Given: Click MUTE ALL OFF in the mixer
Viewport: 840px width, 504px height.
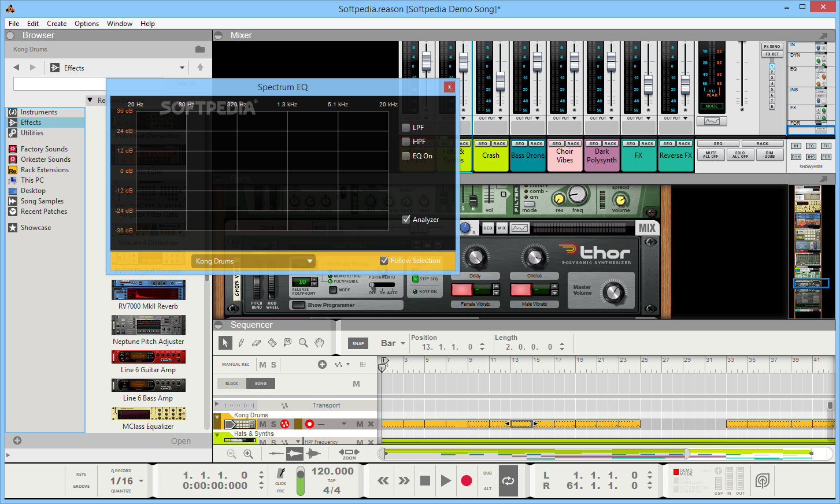Looking at the screenshot, I should tap(711, 155).
